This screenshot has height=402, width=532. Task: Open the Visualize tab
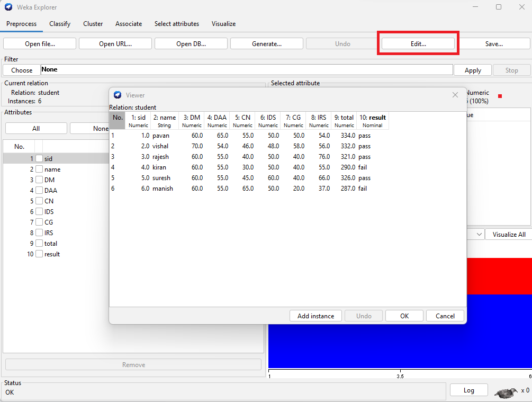223,24
